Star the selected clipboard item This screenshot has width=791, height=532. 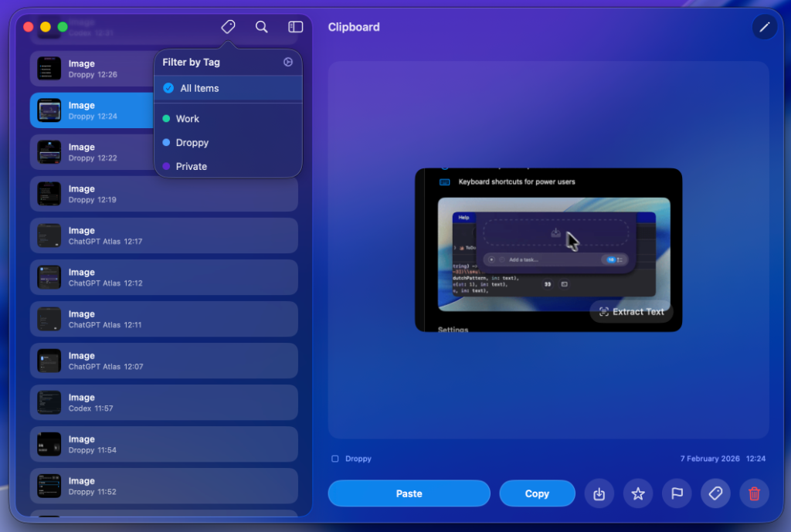(x=638, y=493)
